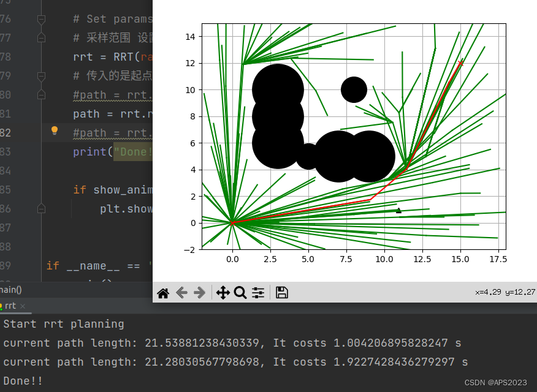
Task: Switch to the rrt run tab
Action: point(10,306)
